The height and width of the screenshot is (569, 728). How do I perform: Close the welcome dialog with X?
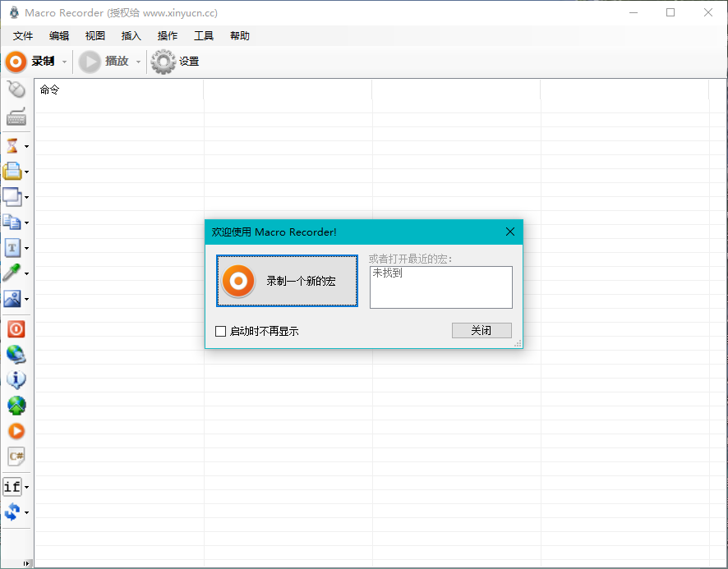pos(509,232)
